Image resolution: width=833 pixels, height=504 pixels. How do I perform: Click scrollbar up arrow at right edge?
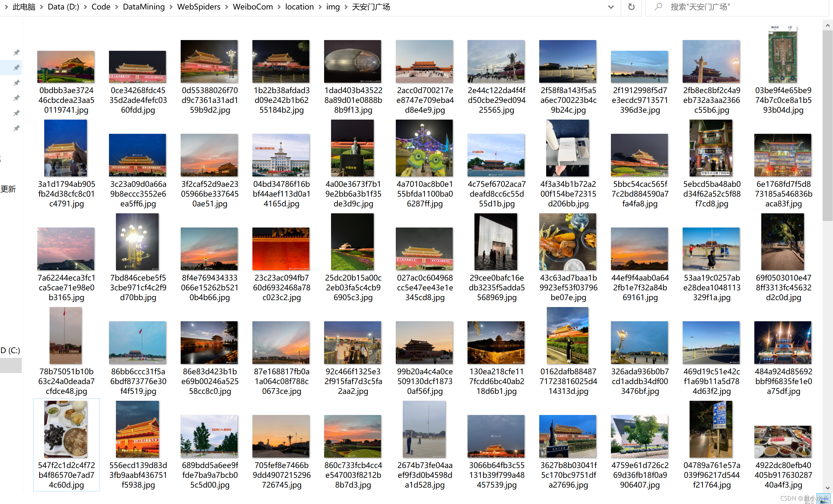pos(827,25)
